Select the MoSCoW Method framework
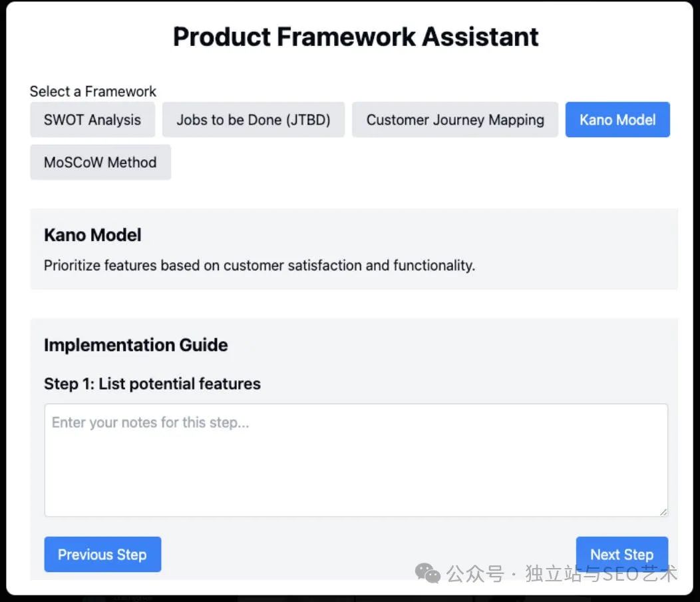The height and width of the screenshot is (602, 700). (100, 162)
